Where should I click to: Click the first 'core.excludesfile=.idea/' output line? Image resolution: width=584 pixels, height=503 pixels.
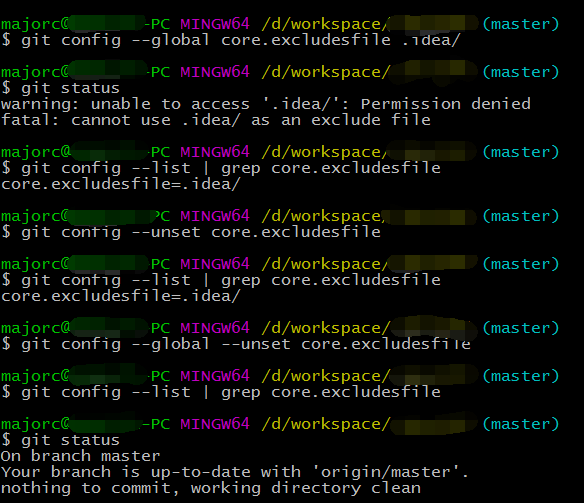121,184
